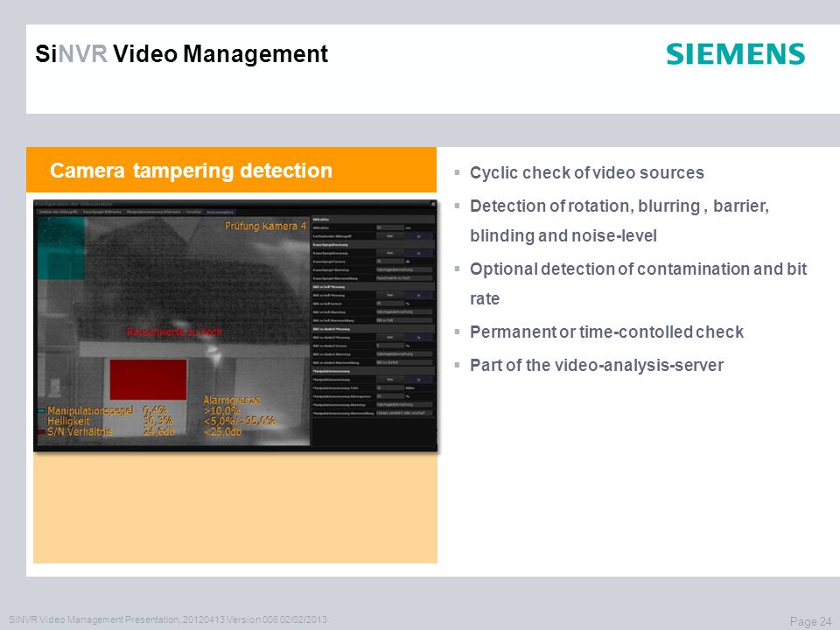This screenshot has height=630, width=840.
Task: Open the Rauschpegel Alarmtyp selector
Action: (404, 270)
